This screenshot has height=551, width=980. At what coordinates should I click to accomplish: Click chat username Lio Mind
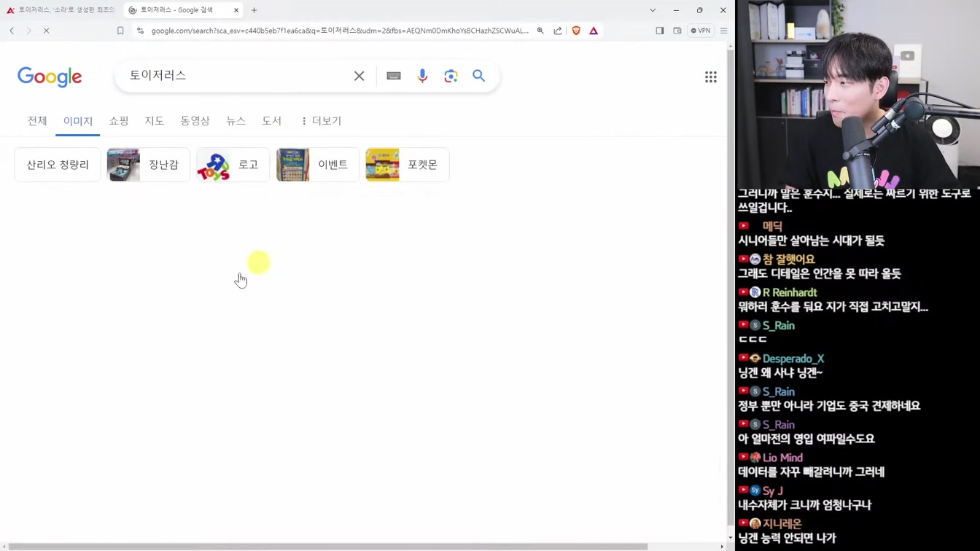point(782,458)
